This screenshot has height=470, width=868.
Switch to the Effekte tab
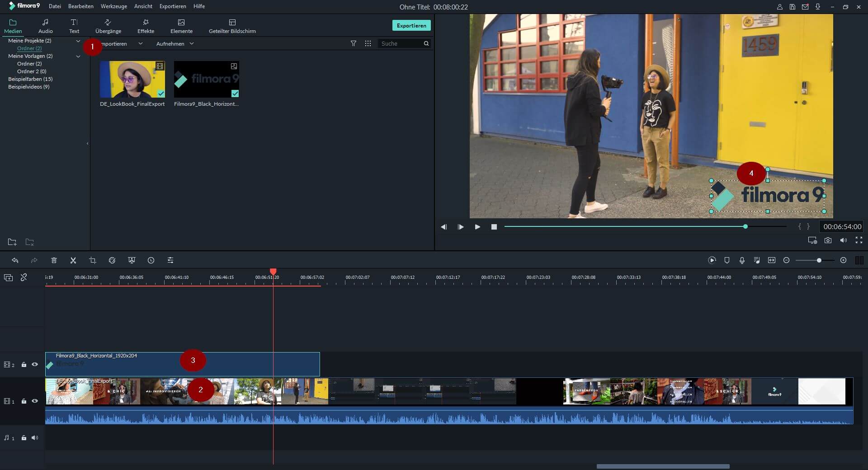point(146,26)
